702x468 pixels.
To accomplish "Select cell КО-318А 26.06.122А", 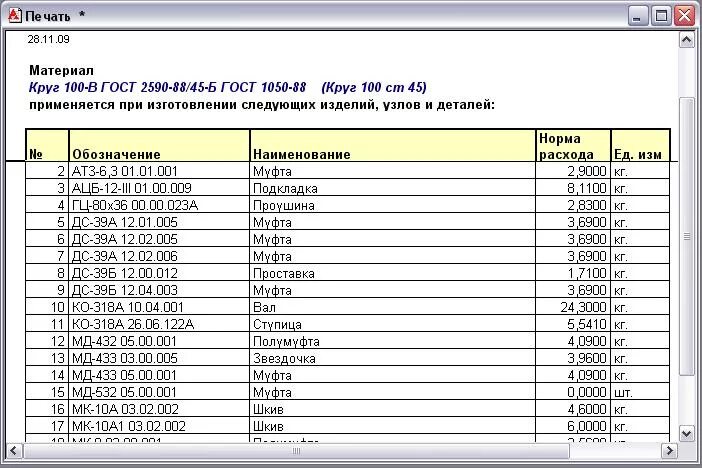I will [159, 324].
